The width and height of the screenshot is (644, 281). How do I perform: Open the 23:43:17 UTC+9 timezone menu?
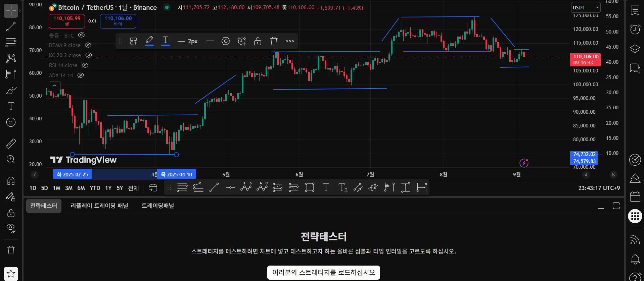click(x=599, y=188)
